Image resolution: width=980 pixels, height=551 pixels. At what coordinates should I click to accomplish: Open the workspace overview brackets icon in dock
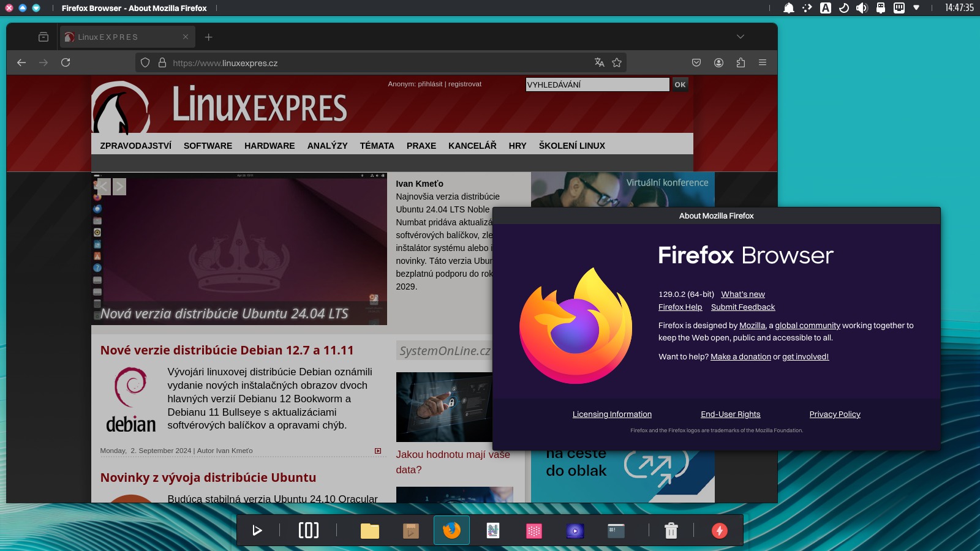tap(309, 530)
